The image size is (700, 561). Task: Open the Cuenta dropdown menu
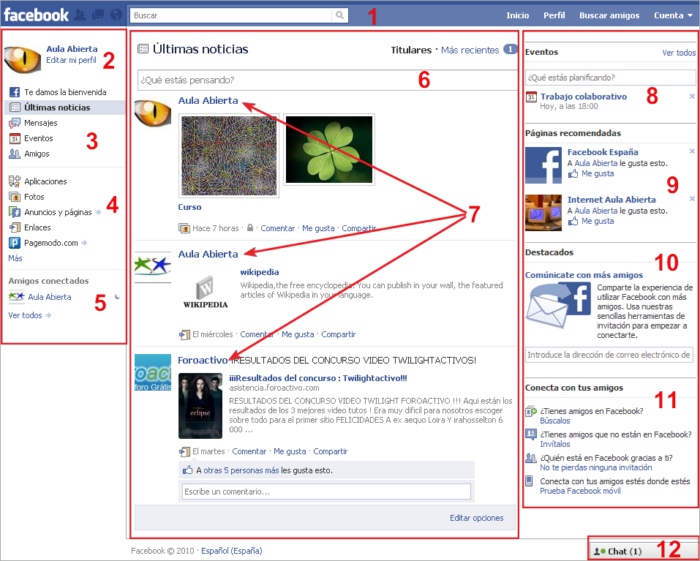coord(673,16)
